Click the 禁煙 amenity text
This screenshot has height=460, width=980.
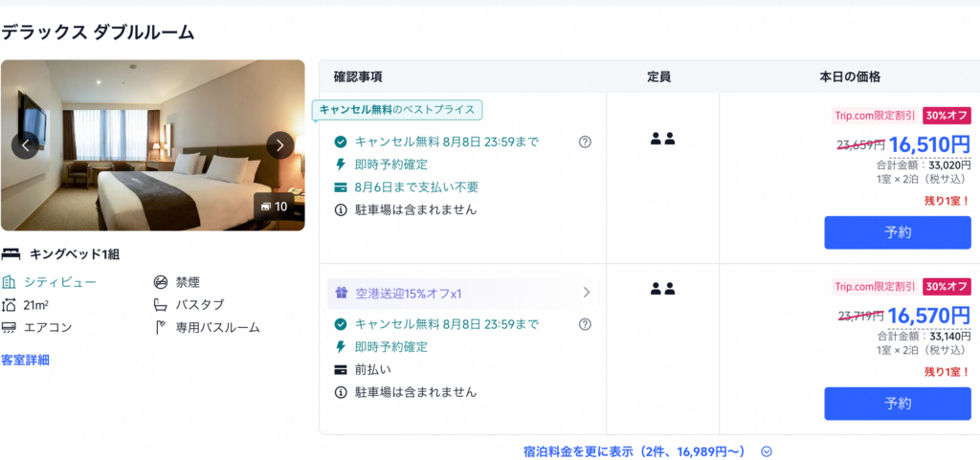pyautogui.click(x=188, y=282)
